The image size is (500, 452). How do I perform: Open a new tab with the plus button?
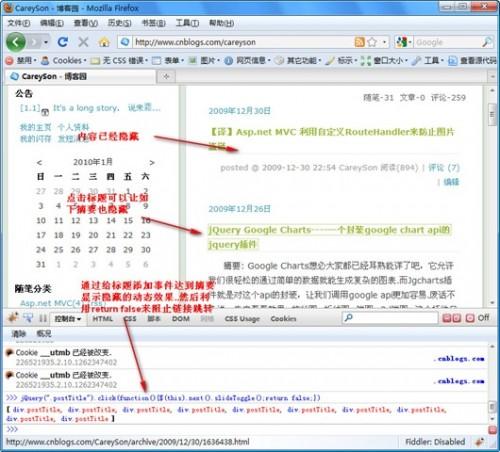tap(166, 77)
